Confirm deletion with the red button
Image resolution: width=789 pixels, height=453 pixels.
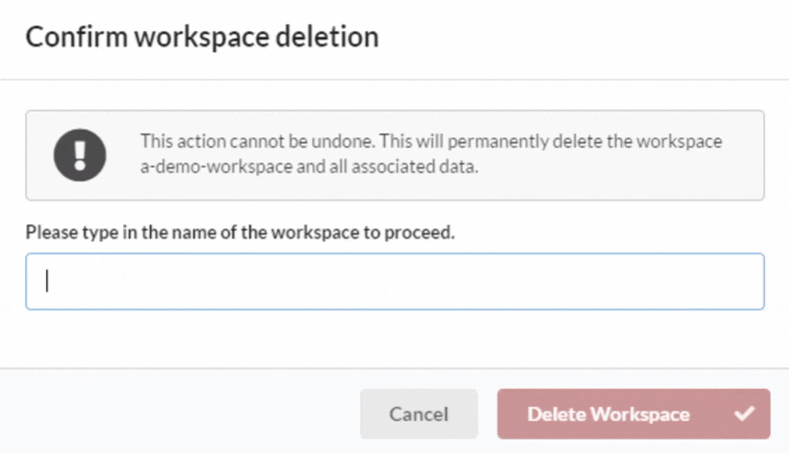click(x=633, y=414)
